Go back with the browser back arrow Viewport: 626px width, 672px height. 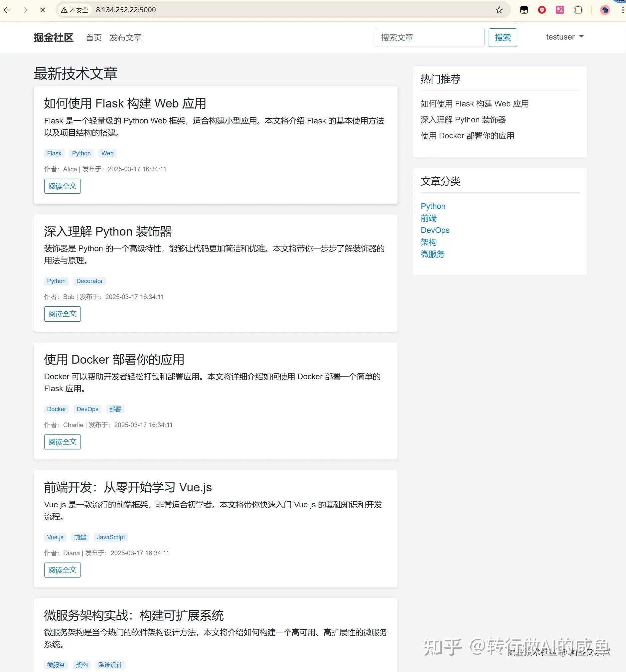[x=7, y=10]
